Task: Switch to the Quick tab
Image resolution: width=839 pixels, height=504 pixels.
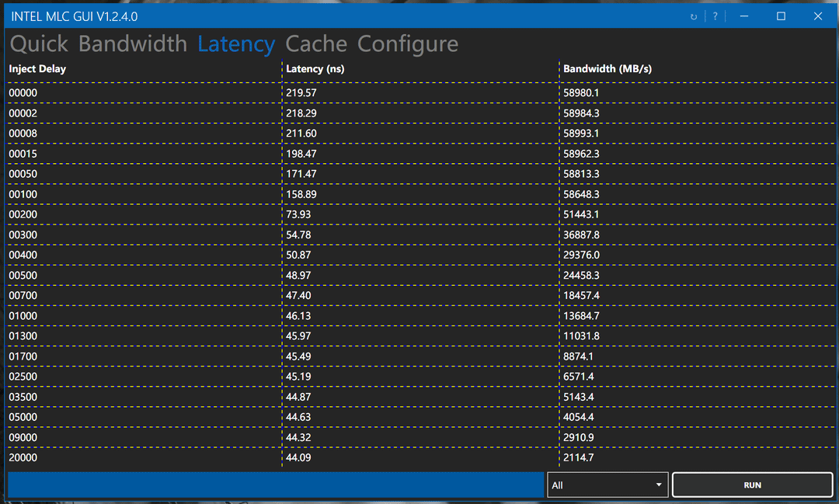Action: [x=39, y=44]
